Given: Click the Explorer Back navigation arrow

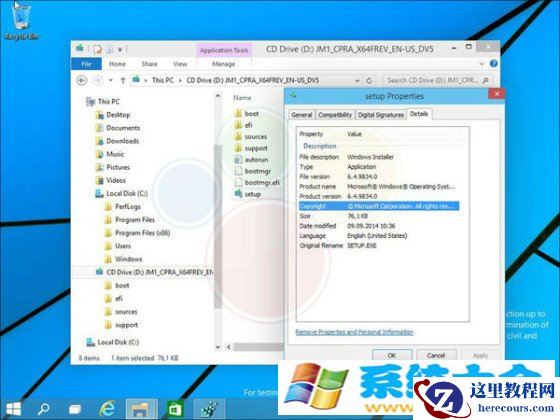Looking at the screenshot, I should [82, 80].
